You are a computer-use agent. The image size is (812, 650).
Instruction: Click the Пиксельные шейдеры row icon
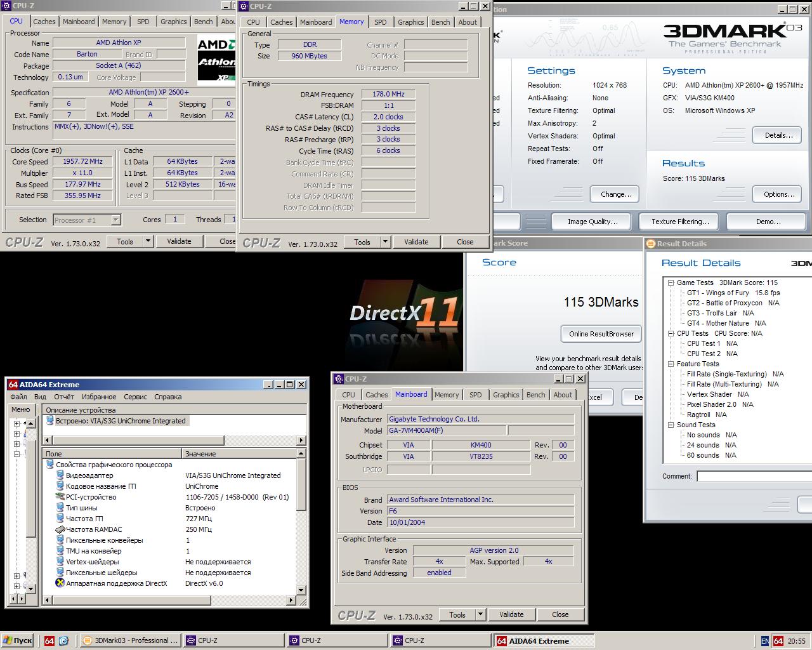click(60, 573)
